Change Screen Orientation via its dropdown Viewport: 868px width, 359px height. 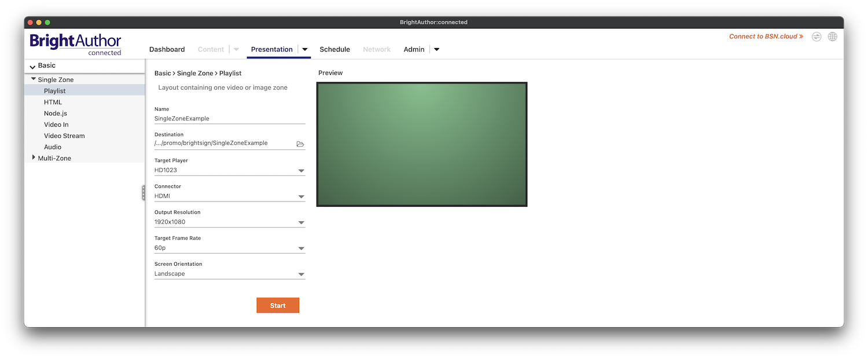click(x=301, y=273)
